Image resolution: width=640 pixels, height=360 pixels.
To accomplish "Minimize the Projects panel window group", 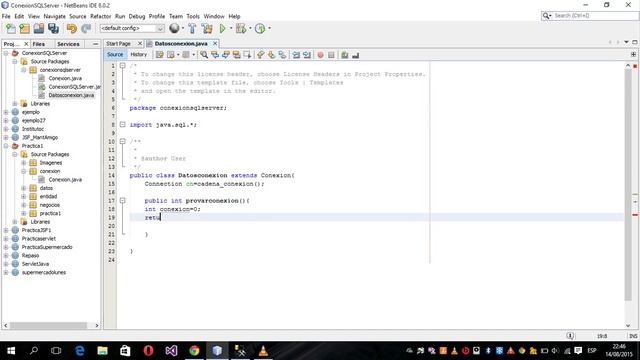I will [96, 44].
